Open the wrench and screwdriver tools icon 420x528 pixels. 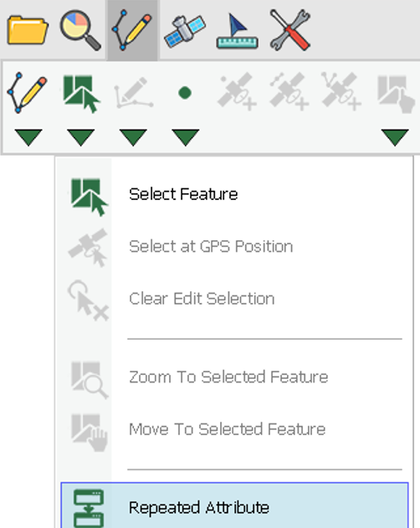coord(289,30)
